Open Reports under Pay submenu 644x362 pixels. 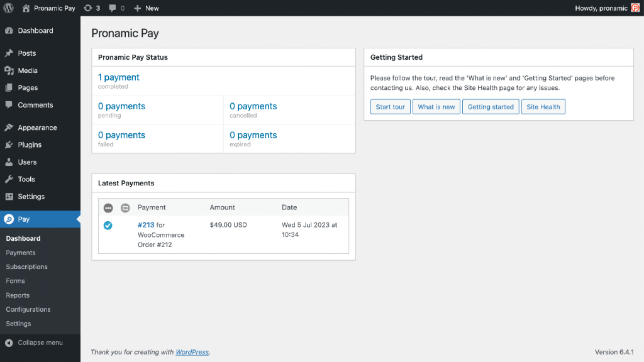18,295
